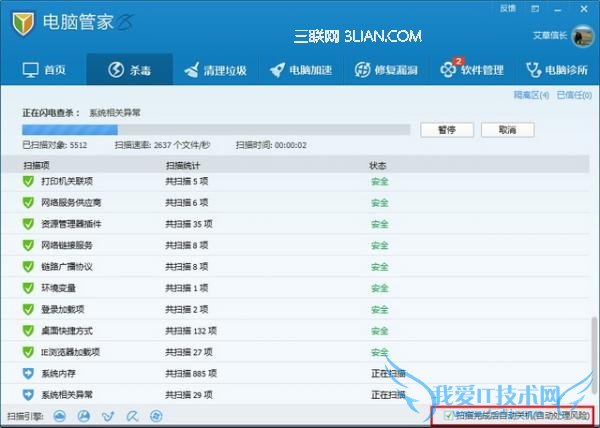Click 扫描速率 2637 个文件/秒 text
Image resolution: width=600 pixels, height=428 pixels.
tap(163, 145)
